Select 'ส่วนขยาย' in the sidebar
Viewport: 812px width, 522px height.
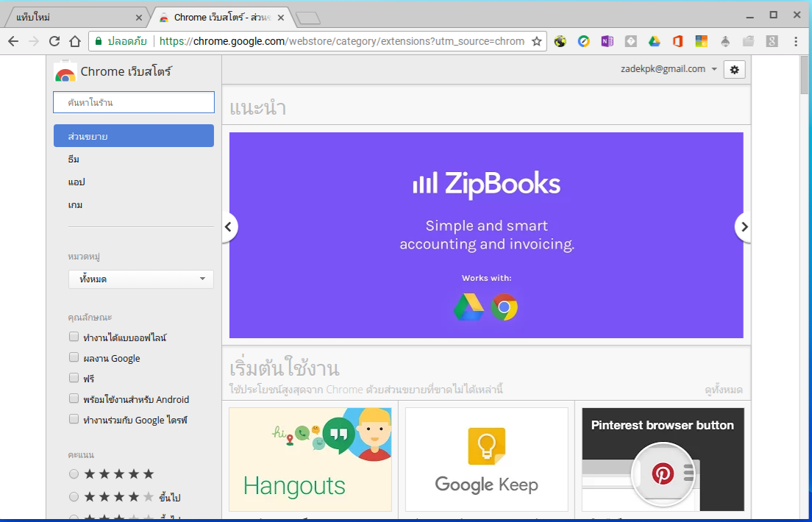tap(134, 136)
